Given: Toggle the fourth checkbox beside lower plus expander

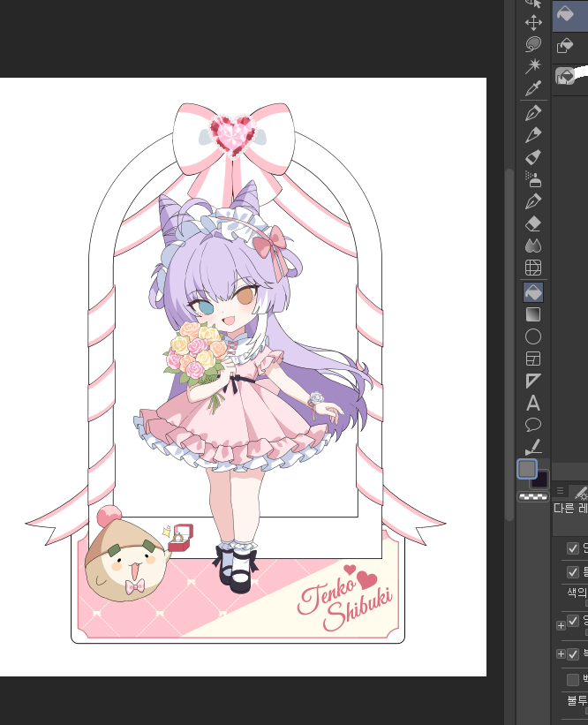Looking at the screenshot, I should [573, 654].
